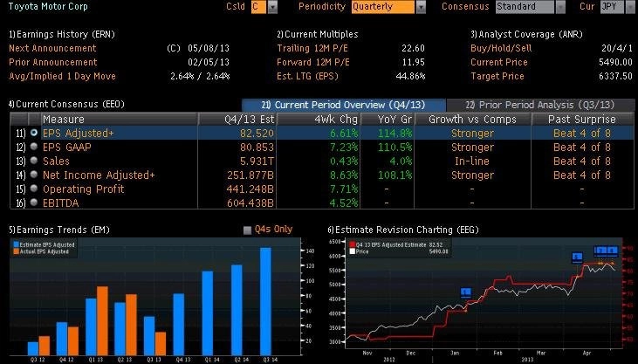Click the blue event marker near January
The width and height of the screenshot is (638, 364).
pos(466,292)
